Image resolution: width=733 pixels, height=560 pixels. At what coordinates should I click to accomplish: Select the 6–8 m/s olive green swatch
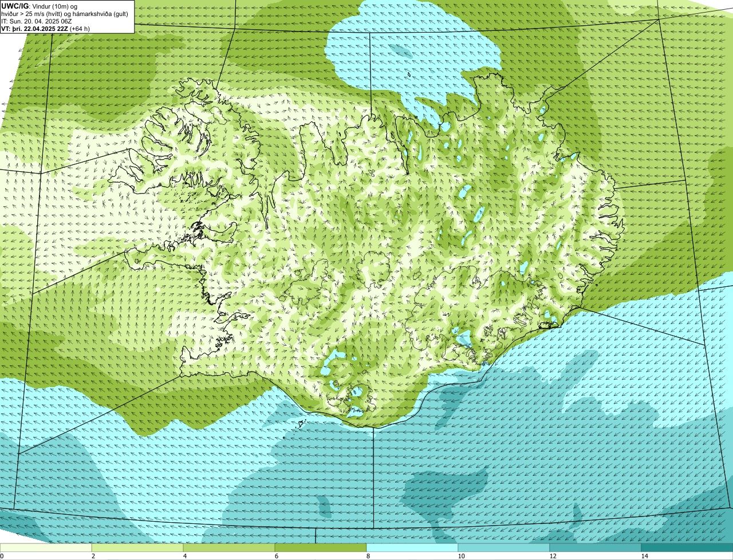[321, 547]
